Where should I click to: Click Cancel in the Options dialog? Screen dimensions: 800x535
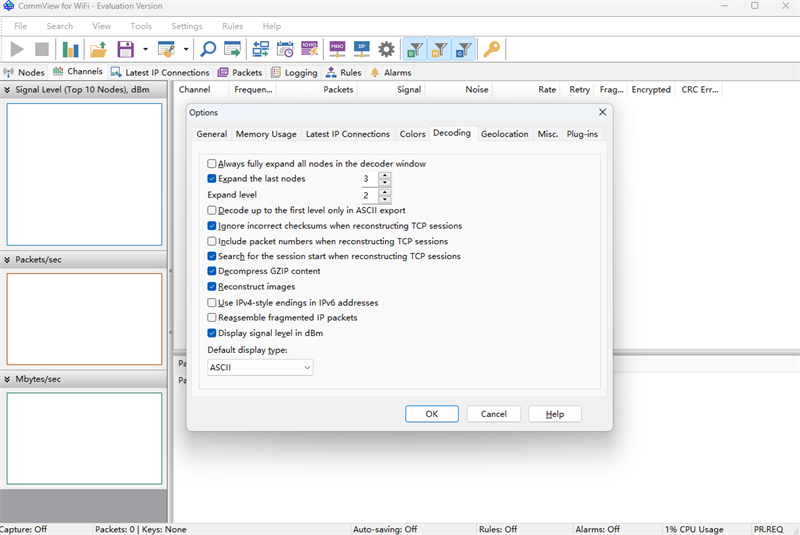(x=493, y=414)
